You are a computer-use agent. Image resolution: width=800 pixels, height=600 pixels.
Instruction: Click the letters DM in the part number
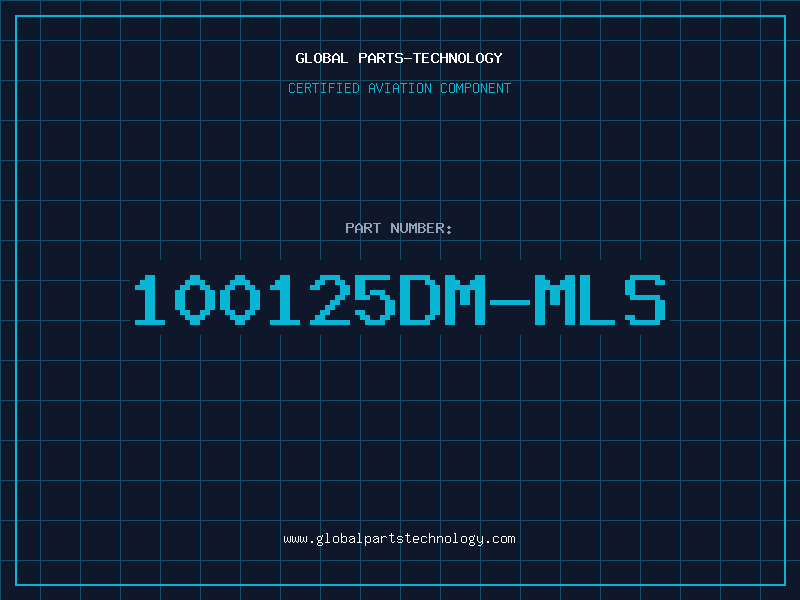point(443,300)
